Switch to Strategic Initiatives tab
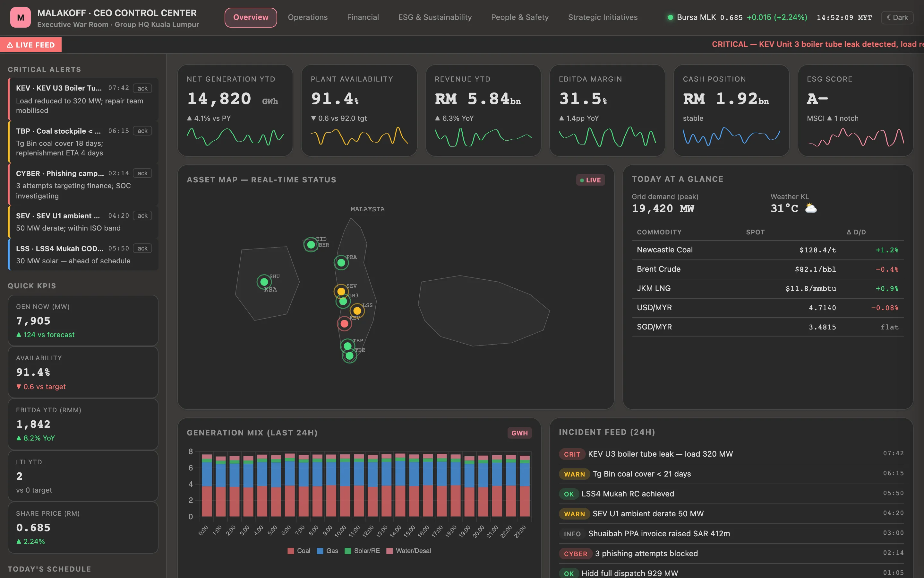 pyautogui.click(x=603, y=17)
